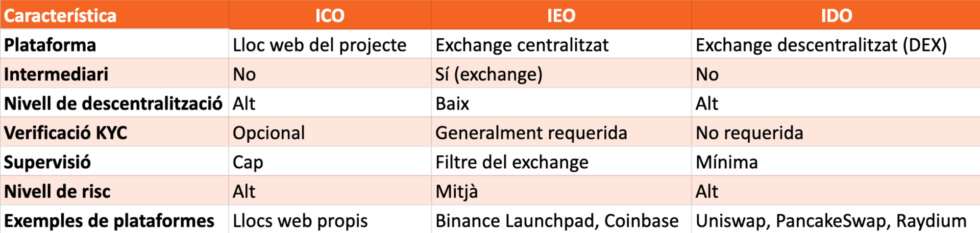Select the IEO column header
This screenshot has width=980, height=233.
point(561,16)
